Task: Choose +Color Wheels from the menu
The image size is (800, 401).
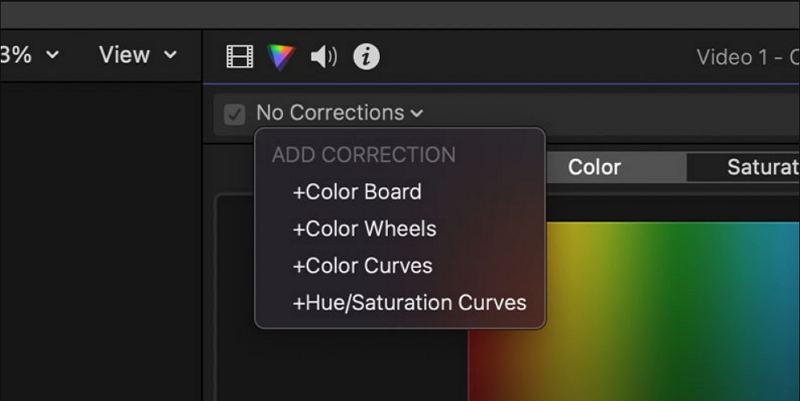Action: [364, 228]
